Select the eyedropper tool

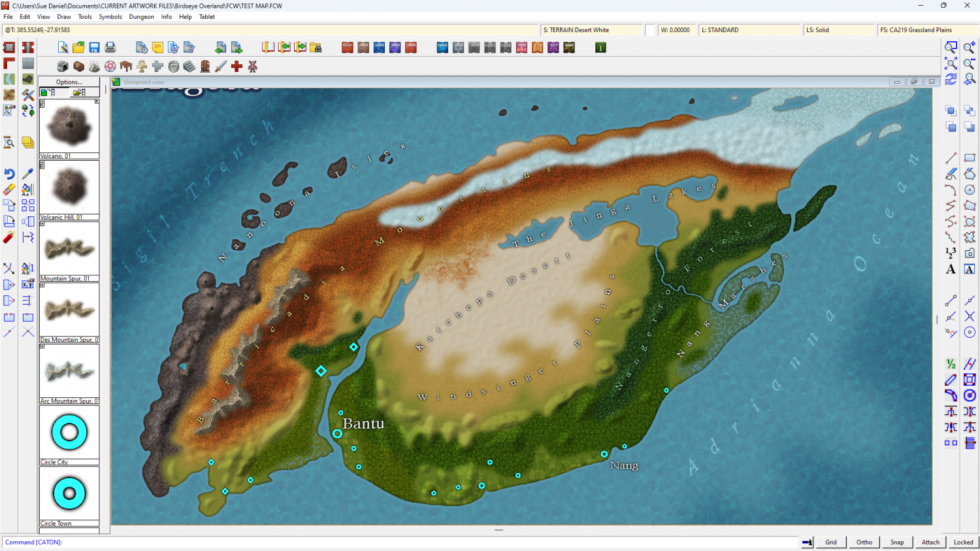[x=27, y=174]
